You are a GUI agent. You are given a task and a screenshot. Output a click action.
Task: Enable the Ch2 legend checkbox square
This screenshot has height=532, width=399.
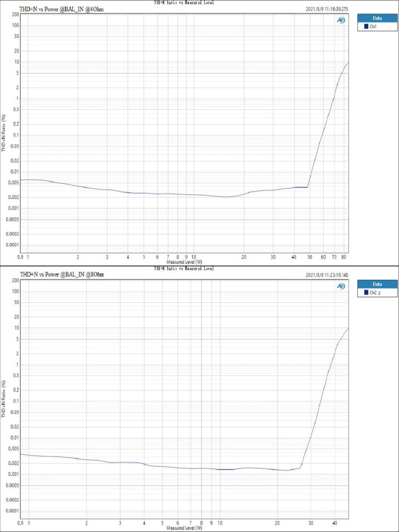tap(367, 292)
